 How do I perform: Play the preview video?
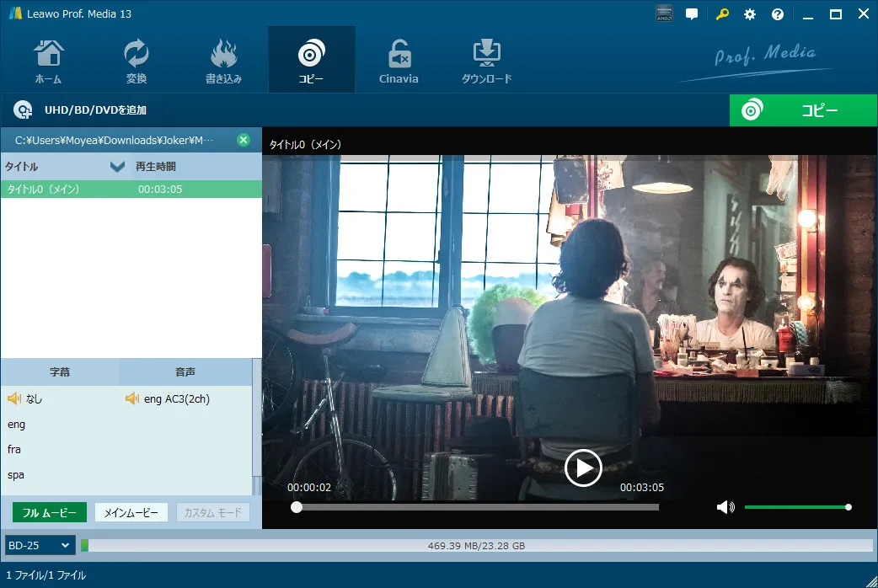[583, 468]
